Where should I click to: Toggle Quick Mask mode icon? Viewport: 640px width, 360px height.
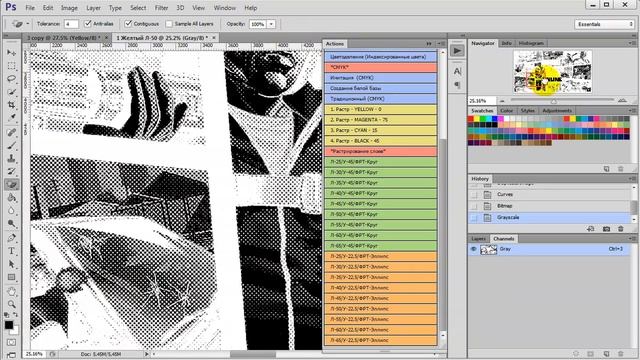pyautogui.click(x=11, y=342)
